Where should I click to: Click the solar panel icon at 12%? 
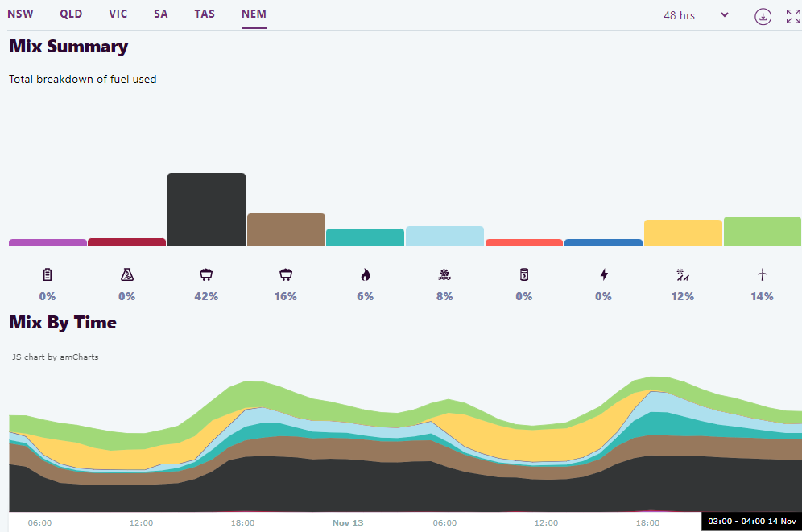[683, 274]
